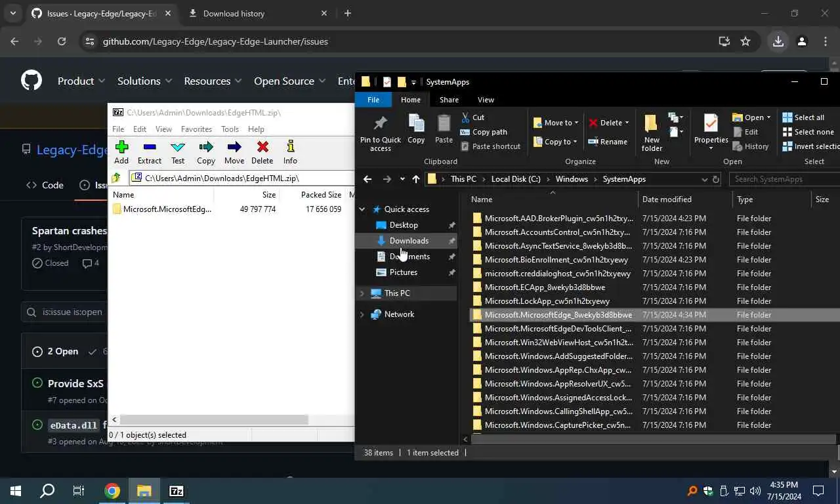Image resolution: width=840 pixels, height=504 pixels.
Task: Switch to the Download history tab
Action: click(x=259, y=13)
